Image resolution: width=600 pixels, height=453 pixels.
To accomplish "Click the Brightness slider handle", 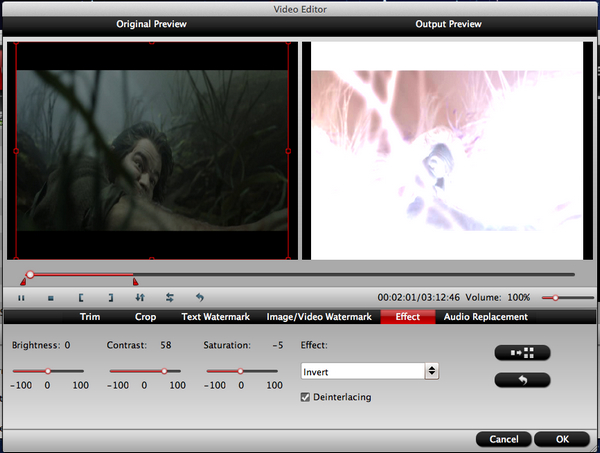I will pos(48,371).
